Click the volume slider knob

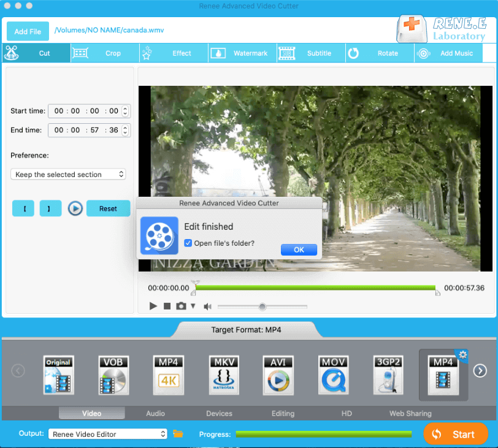(x=262, y=307)
